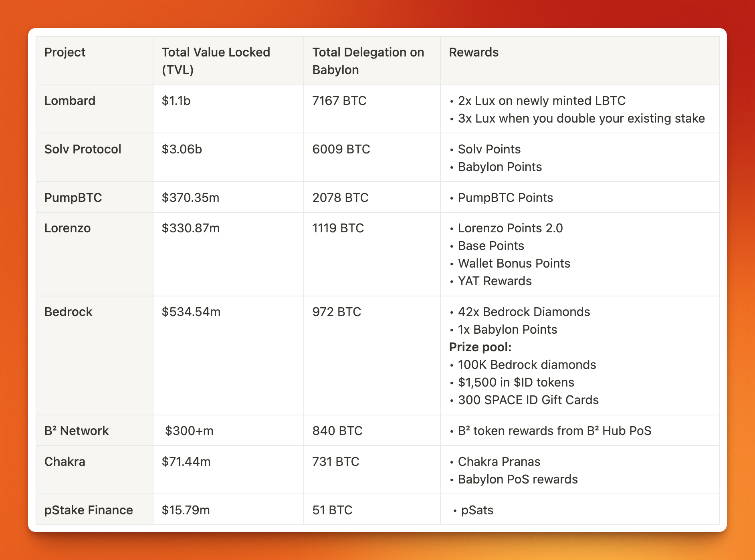Click the Total Delegation on Babylon header
The height and width of the screenshot is (560, 755).
click(x=372, y=61)
